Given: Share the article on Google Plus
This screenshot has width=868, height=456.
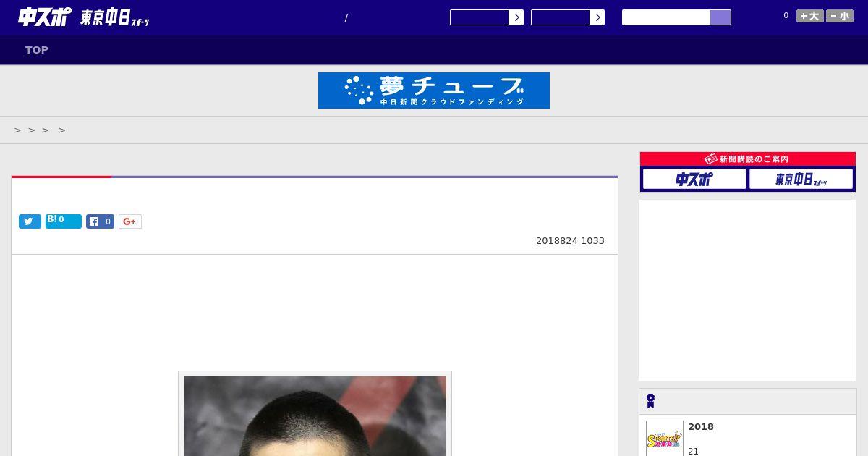Looking at the screenshot, I should (x=130, y=221).
